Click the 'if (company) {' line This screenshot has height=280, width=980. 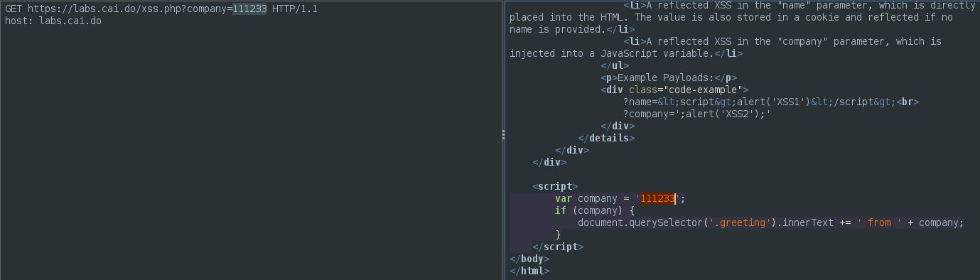[592, 210]
